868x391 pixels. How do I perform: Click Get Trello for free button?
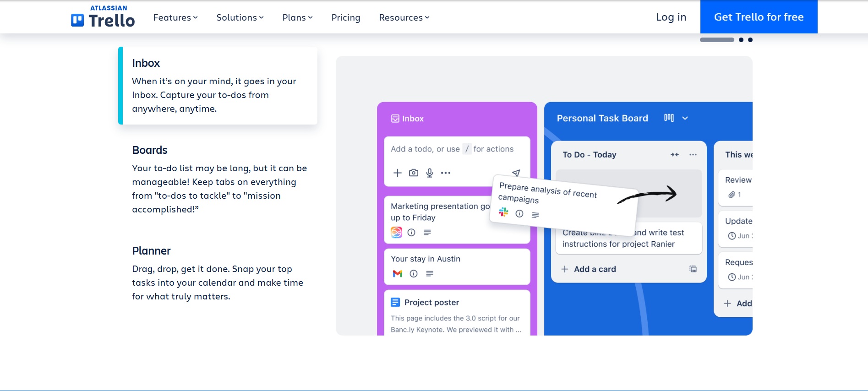(759, 16)
